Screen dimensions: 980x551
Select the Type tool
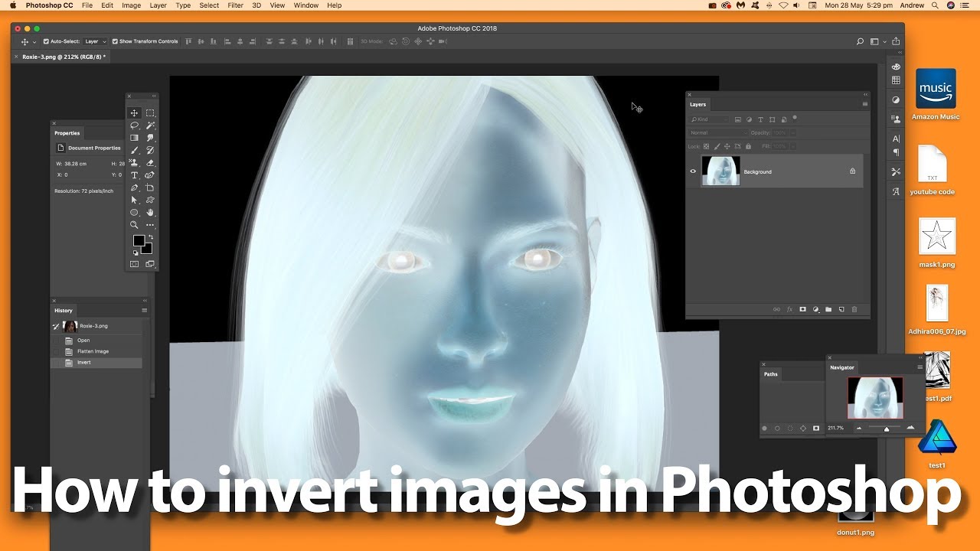click(x=134, y=175)
